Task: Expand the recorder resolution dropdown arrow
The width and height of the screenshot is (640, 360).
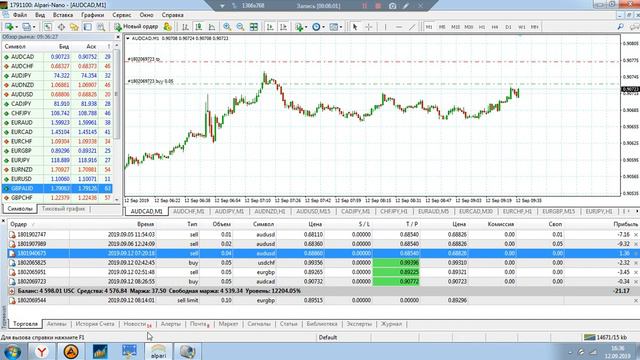Action: click(x=222, y=6)
